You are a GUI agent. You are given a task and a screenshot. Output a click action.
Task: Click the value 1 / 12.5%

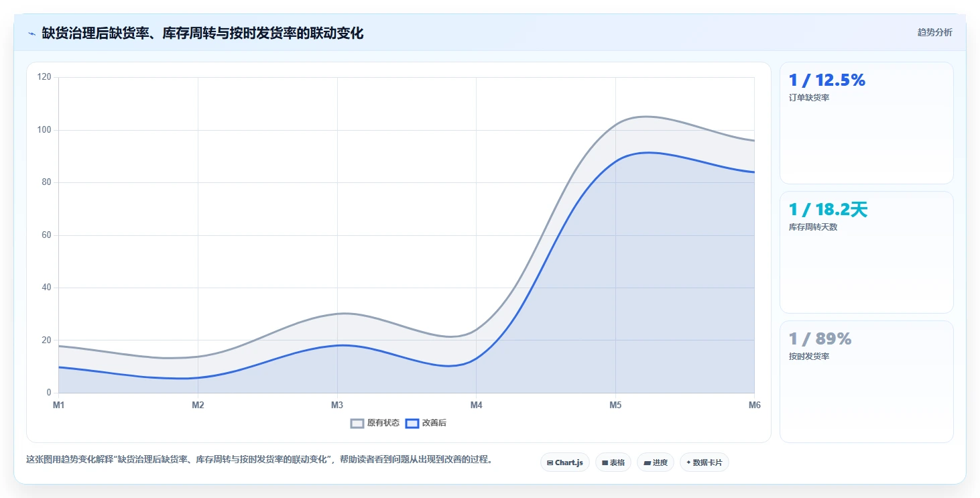(x=827, y=80)
